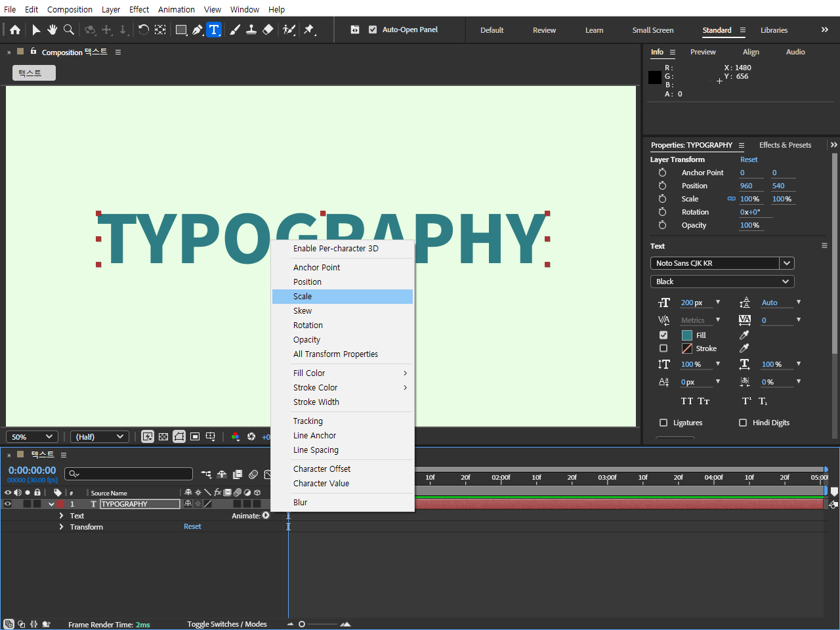
Task: Click the Frame Blending timeline icon
Action: coord(238,474)
